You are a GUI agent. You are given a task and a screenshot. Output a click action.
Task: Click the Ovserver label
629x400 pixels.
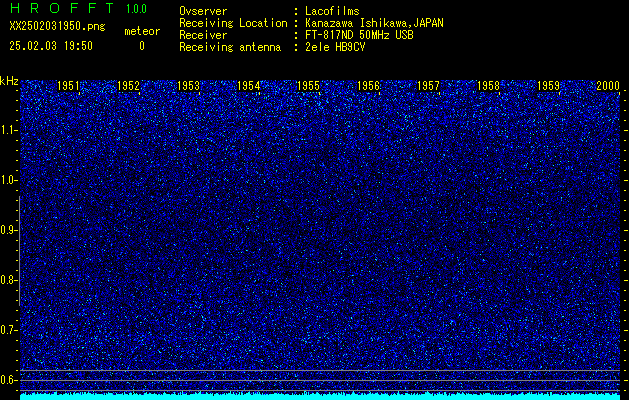(x=203, y=11)
